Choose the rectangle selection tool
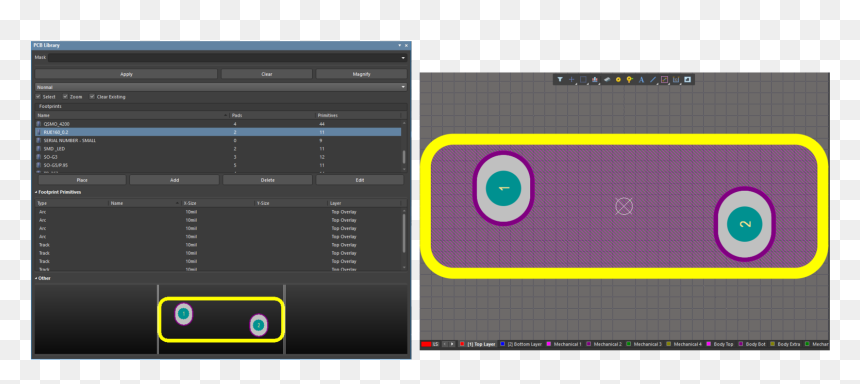 click(x=583, y=80)
